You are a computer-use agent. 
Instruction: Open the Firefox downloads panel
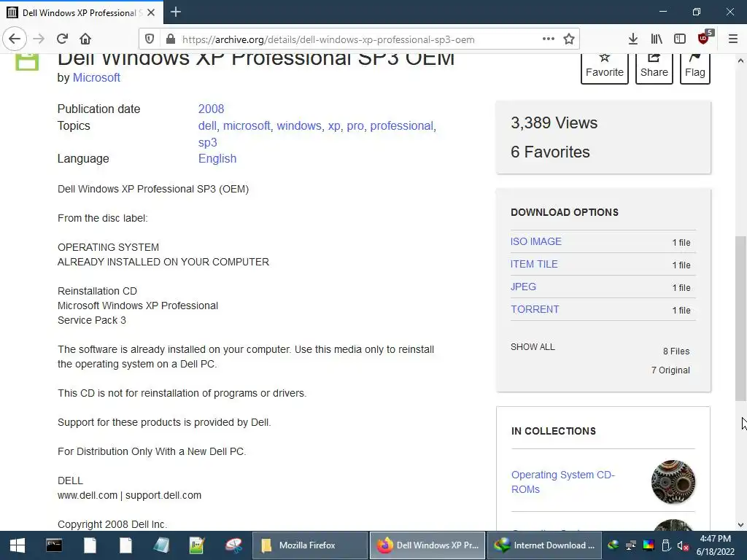click(x=633, y=39)
